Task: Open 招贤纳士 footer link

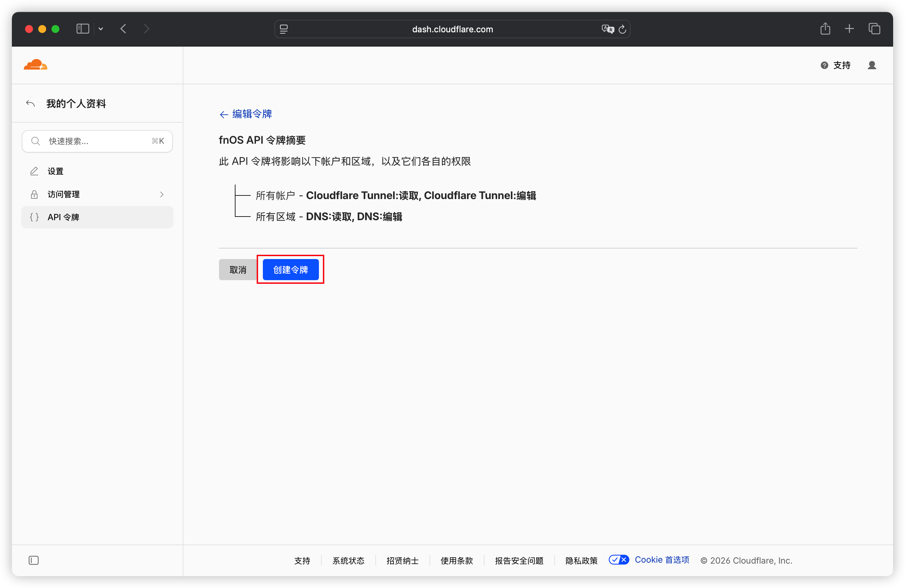Action: (x=402, y=561)
